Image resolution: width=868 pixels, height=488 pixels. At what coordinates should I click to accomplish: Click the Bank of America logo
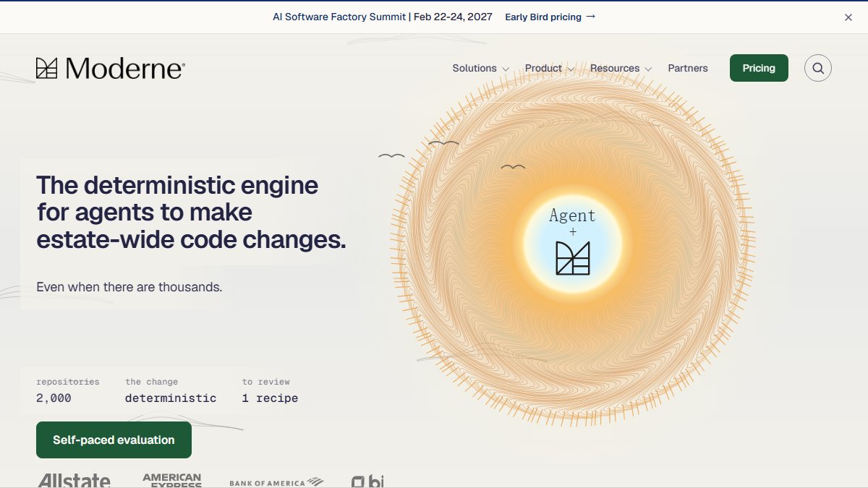(x=276, y=482)
